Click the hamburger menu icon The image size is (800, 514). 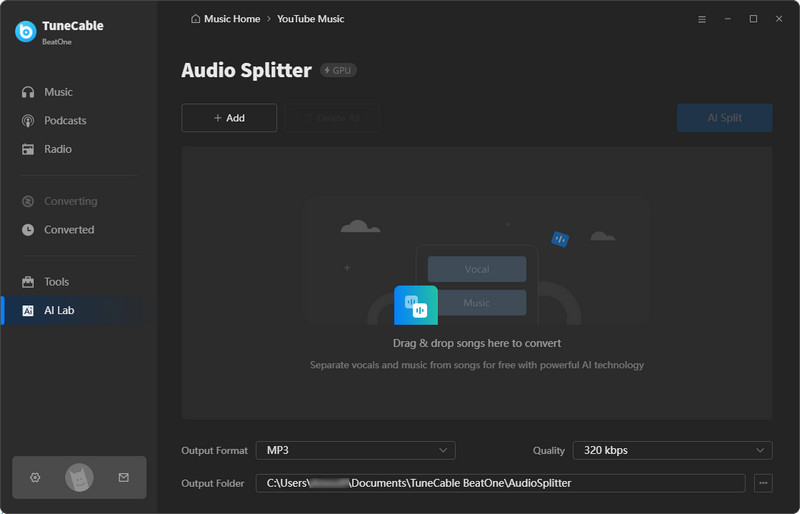(x=701, y=19)
